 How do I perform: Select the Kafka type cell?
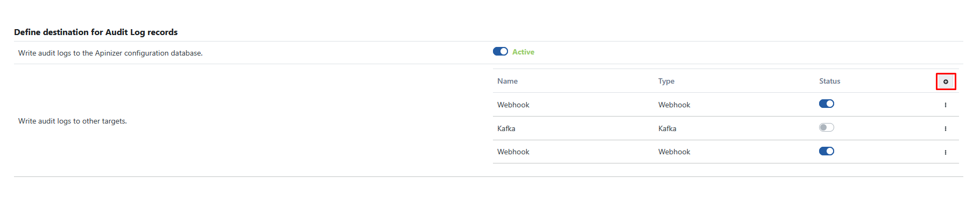click(667, 128)
